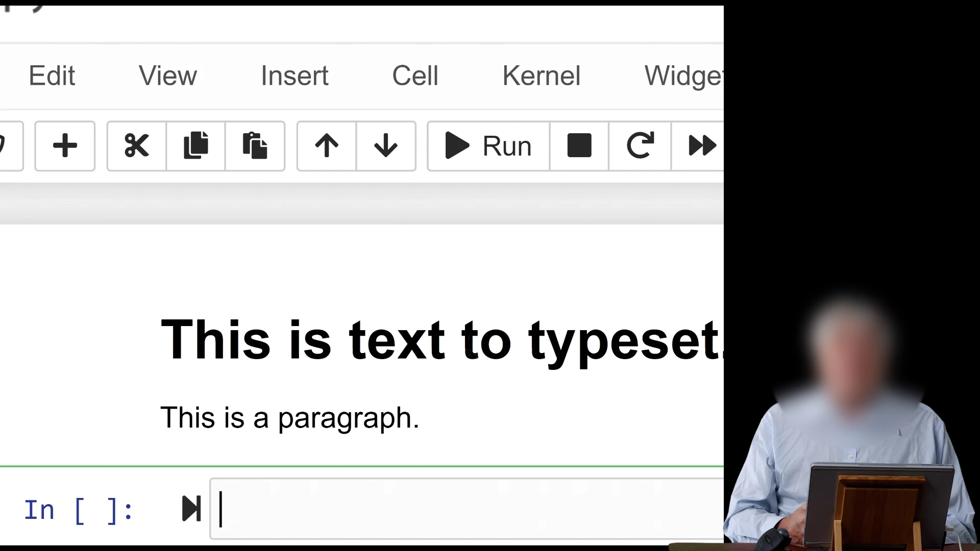The image size is (980, 551).
Task: Cut selected cells with the scissors icon
Action: click(136, 146)
